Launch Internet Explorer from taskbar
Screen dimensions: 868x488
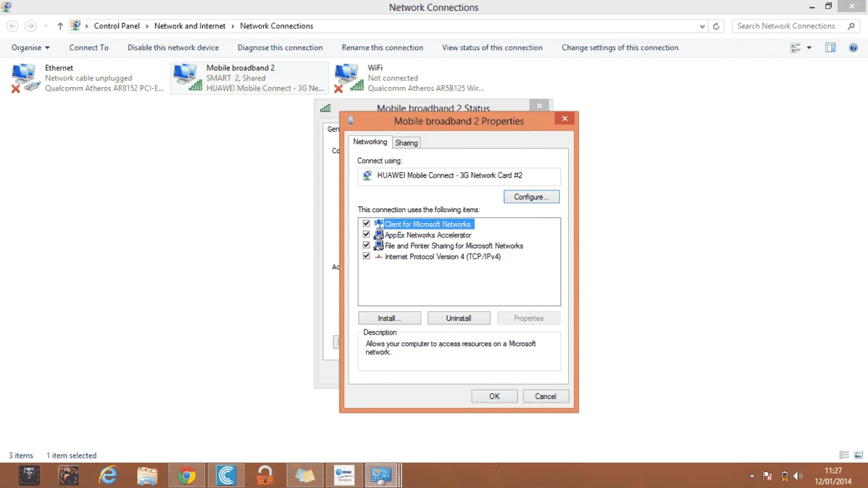point(108,475)
